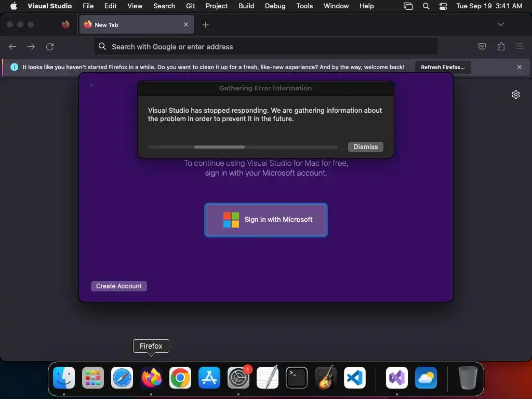Viewport: 532px width, 399px height.
Task: Open the Weather app in the dock
Action: coord(426,378)
